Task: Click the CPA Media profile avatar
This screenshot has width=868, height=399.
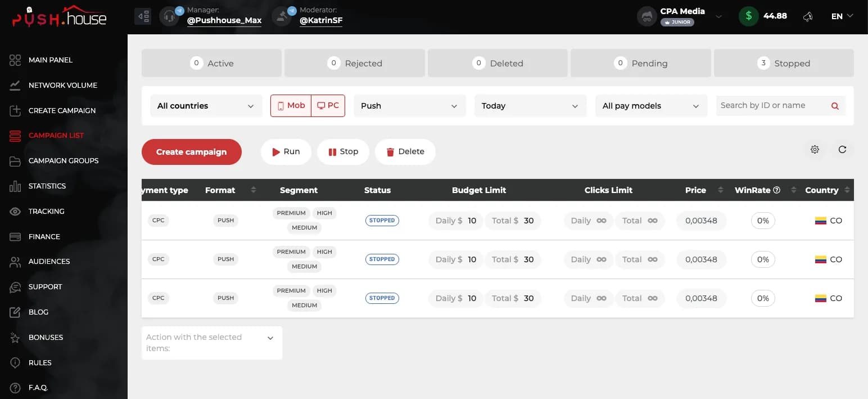Action: pos(647,16)
